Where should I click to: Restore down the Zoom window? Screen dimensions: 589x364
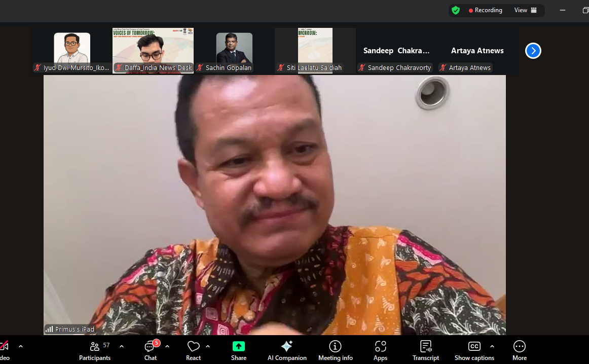pos(585,10)
